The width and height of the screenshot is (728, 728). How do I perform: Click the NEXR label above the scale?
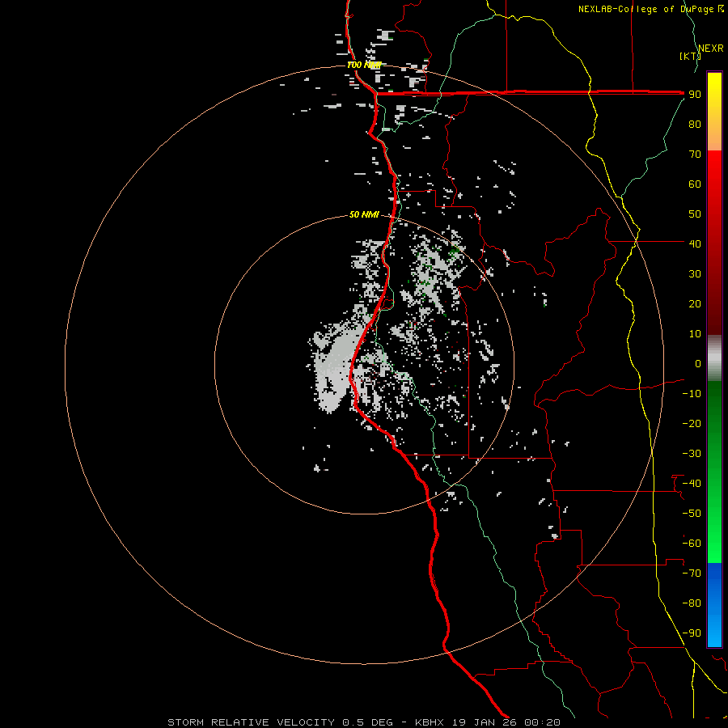point(710,49)
